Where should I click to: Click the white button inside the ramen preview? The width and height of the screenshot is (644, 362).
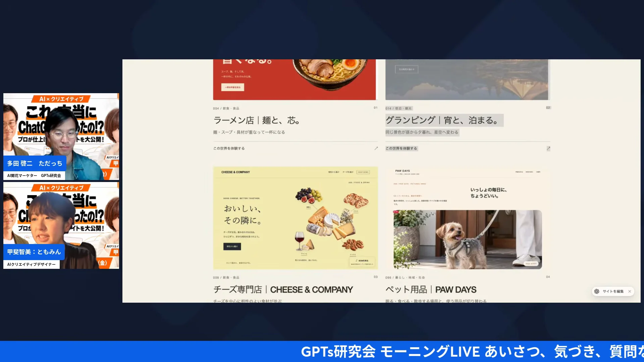point(232,87)
